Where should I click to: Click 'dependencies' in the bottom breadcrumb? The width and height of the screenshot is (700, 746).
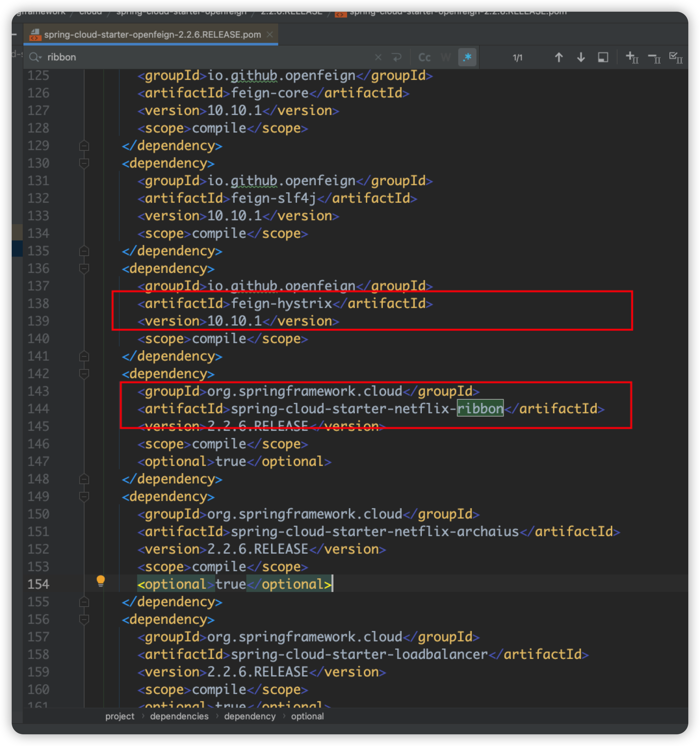(179, 716)
